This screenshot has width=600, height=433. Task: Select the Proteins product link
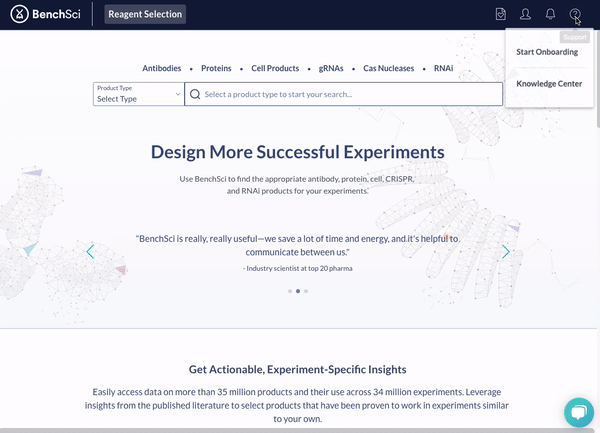(x=216, y=68)
